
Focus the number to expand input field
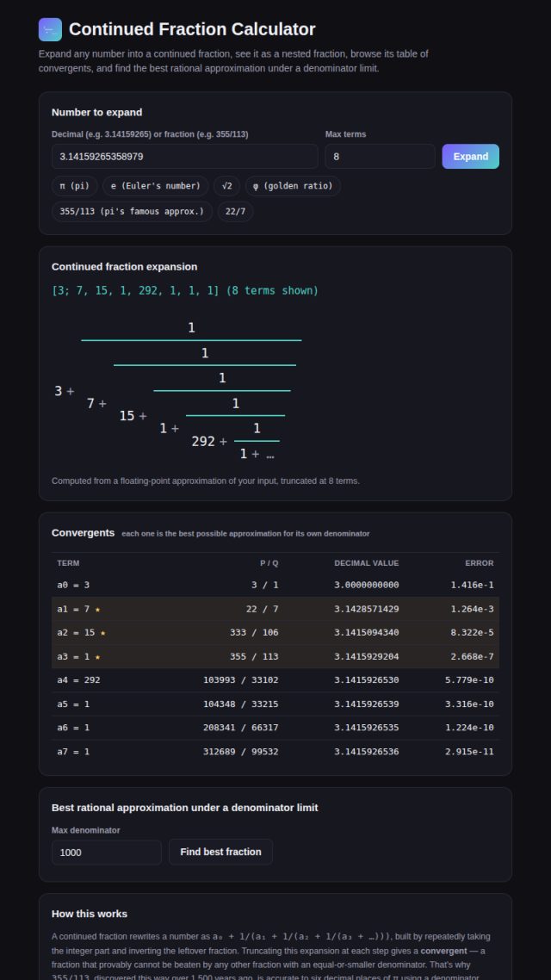[x=185, y=156]
